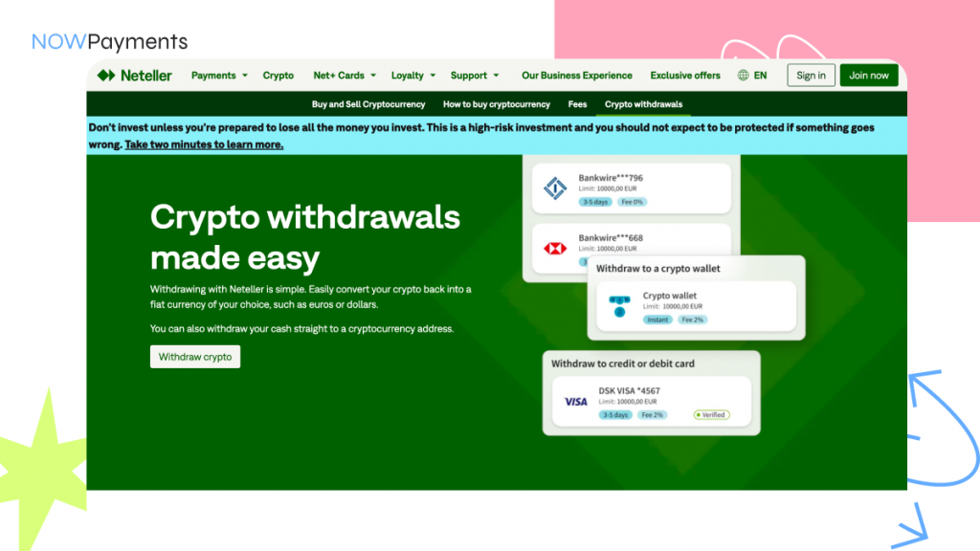
Task: Follow Take two minutes to learn more link
Action: (x=204, y=144)
